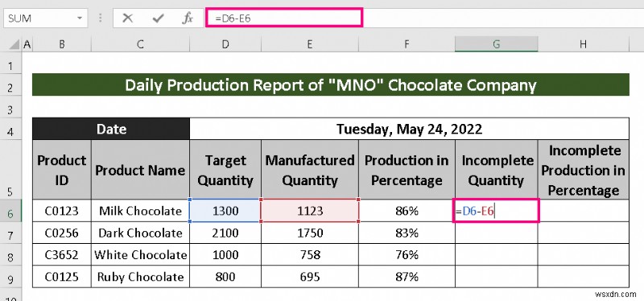Select all cells with corner triangle
This screenshot has height=301, width=644.
[14, 44]
